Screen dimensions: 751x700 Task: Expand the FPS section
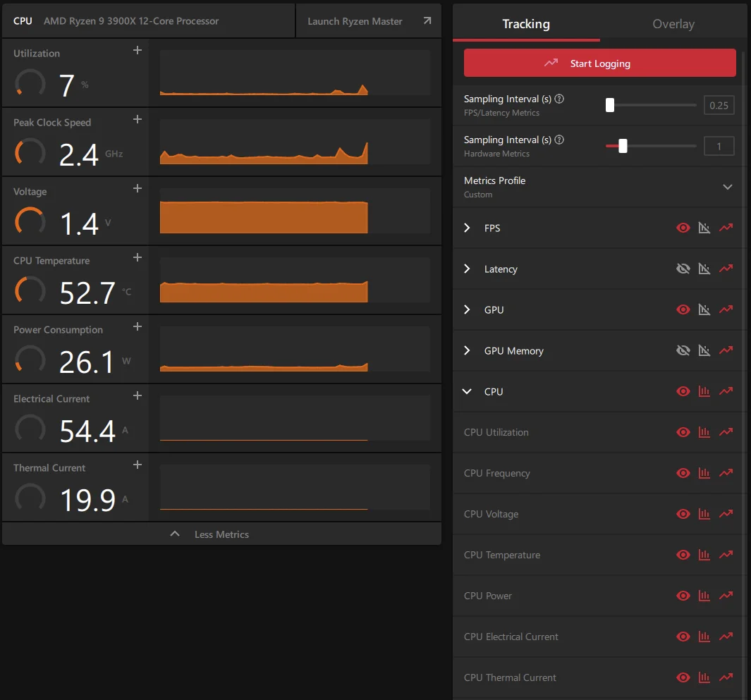(x=467, y=228)
